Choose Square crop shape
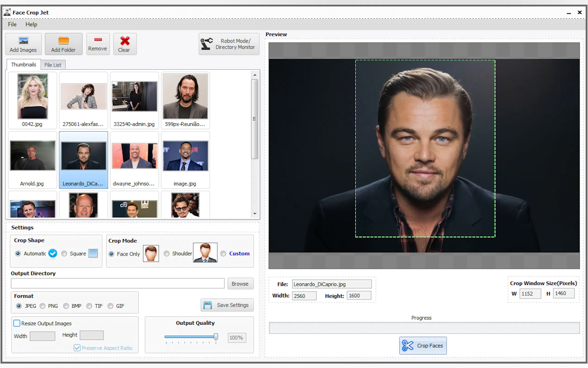 click(x=64, y=253)
